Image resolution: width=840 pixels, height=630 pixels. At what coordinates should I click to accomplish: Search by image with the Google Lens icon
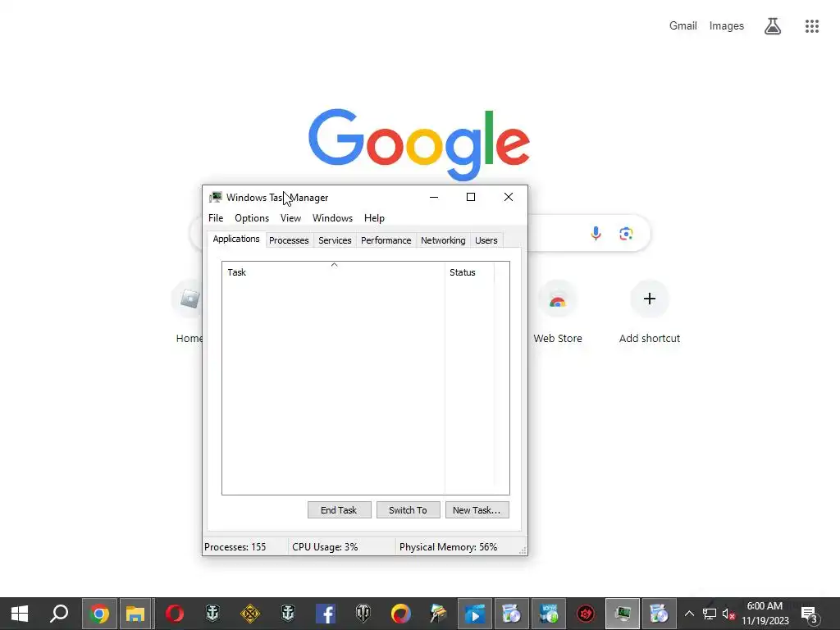point(626,233)
